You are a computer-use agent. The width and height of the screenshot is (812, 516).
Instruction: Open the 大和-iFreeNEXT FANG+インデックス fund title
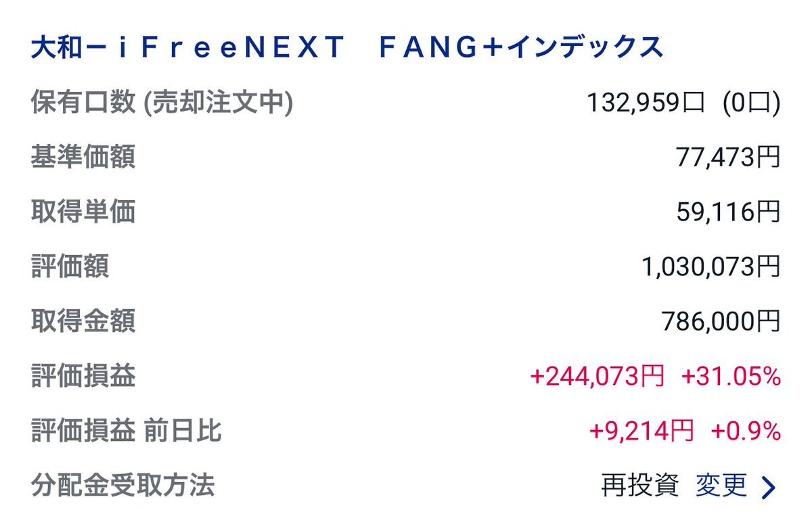(x=346, y=48)
